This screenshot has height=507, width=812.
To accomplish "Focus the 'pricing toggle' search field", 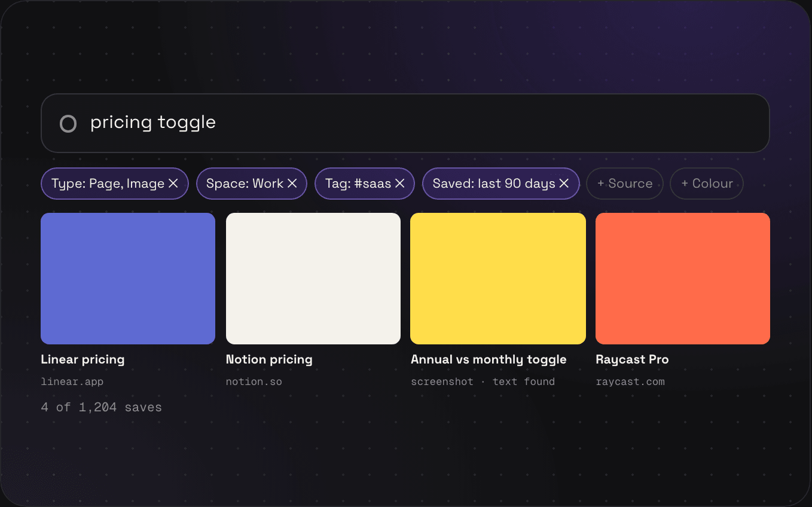I will (x=405, y=123).
